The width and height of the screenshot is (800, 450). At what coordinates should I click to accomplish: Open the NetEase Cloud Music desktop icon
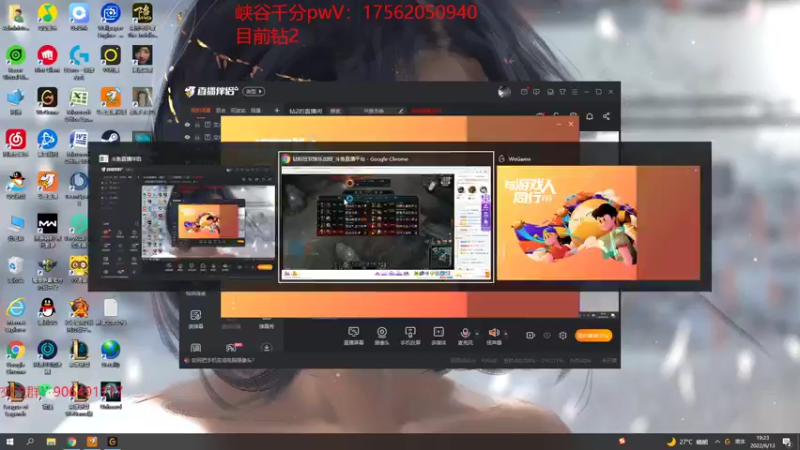pos(16,144)
